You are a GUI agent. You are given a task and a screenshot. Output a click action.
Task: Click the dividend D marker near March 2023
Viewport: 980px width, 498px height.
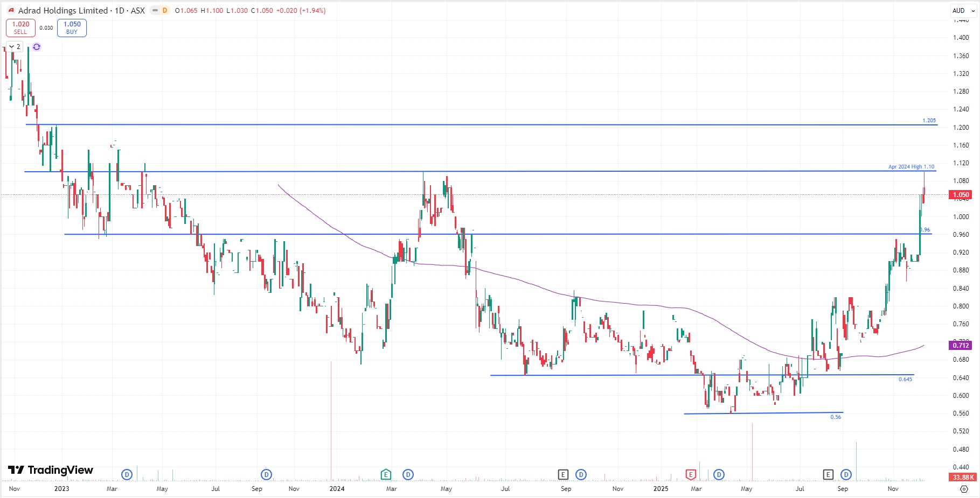(127, 474)
